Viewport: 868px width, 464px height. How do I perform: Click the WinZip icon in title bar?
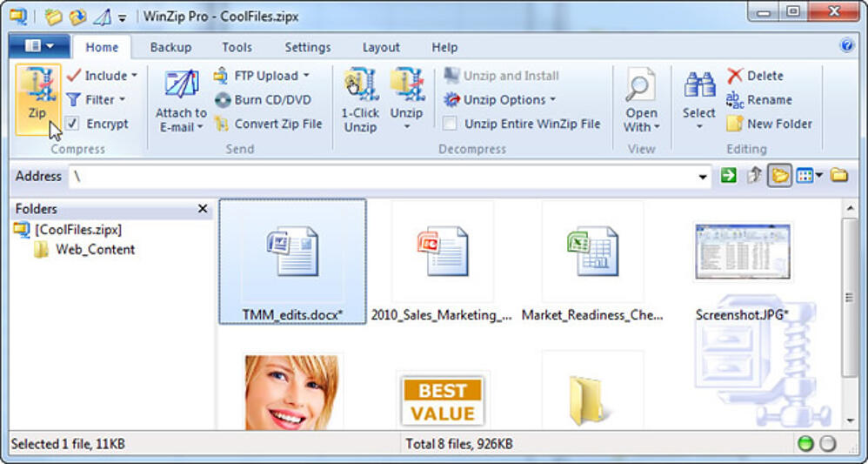[18, 16]
